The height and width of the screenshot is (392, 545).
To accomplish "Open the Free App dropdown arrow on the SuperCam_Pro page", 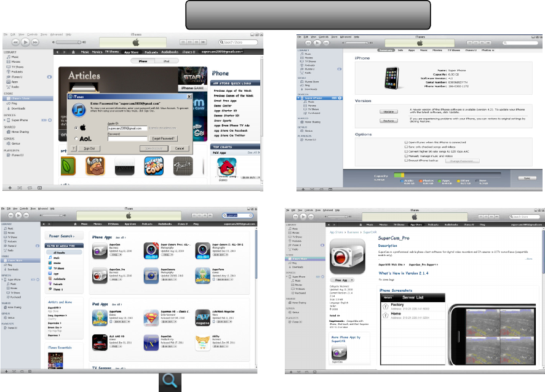I will point(352,280).
